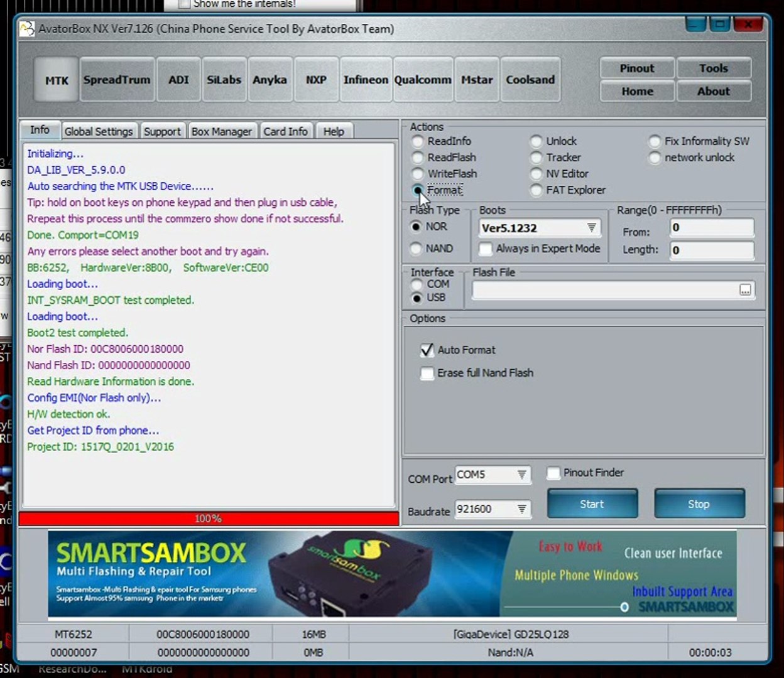Select the Tracker action
Image resolution: width=784 pixels, height=678 pixels.
(556, 158)
